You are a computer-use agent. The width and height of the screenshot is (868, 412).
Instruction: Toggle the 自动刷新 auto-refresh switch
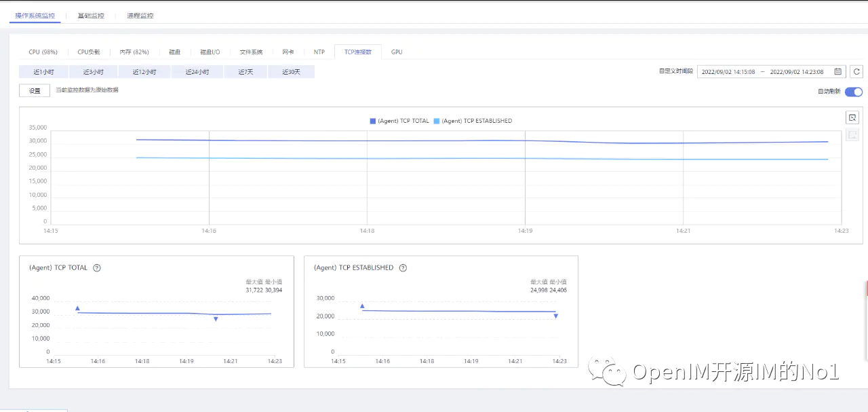pyautogui.click(x=854, y=92)
